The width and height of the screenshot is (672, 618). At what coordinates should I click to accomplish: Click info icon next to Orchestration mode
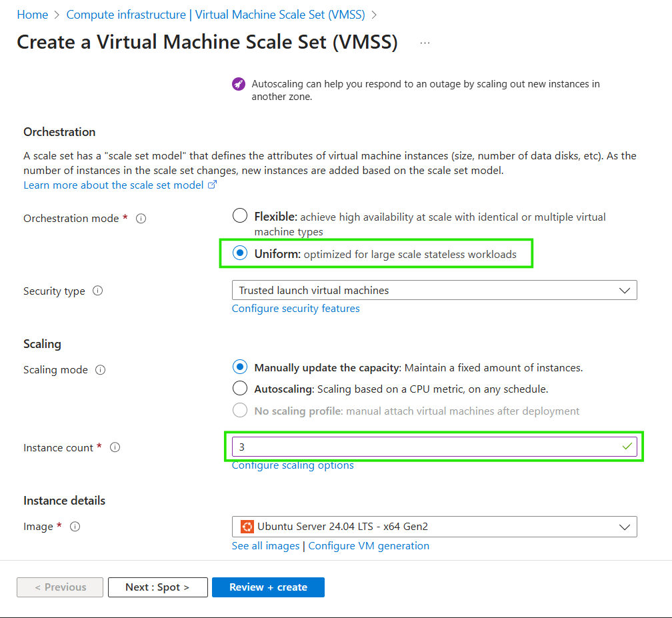[x=141, y=219]
